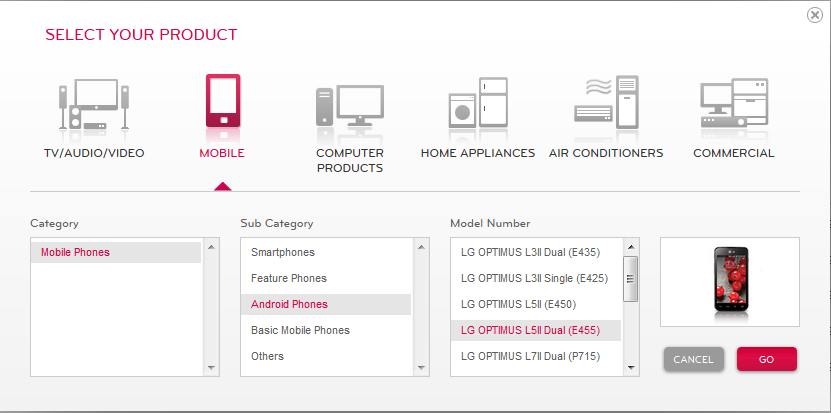
Task: Choose Others in Sub Category list
Action: point(325,356)
